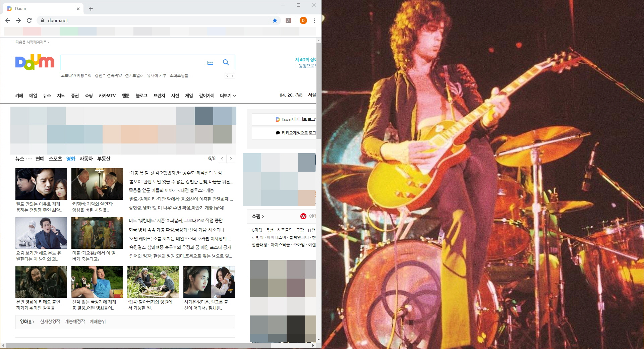Open a new browser tab
Viewport: 644px width, 349px height.
(x=91, y=9)
